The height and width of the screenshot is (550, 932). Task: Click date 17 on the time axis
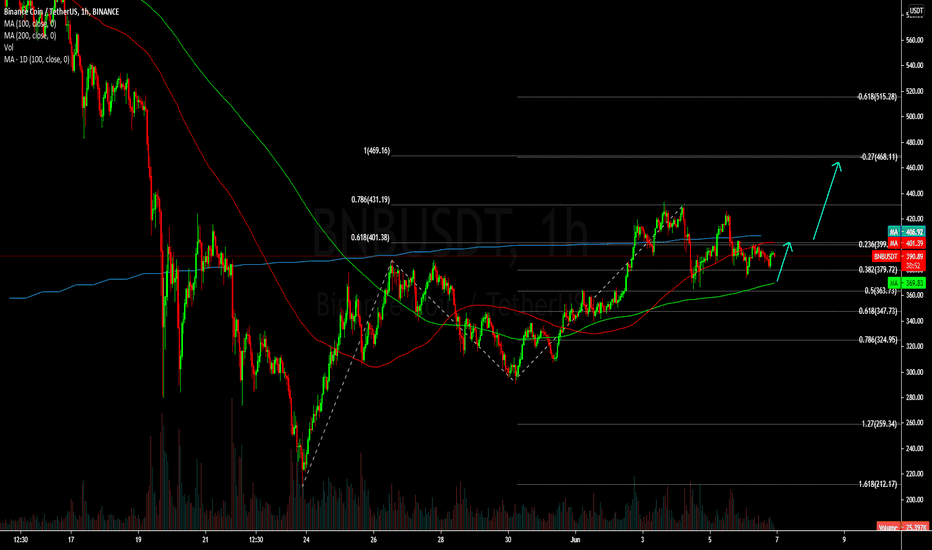tap(71, 540)
